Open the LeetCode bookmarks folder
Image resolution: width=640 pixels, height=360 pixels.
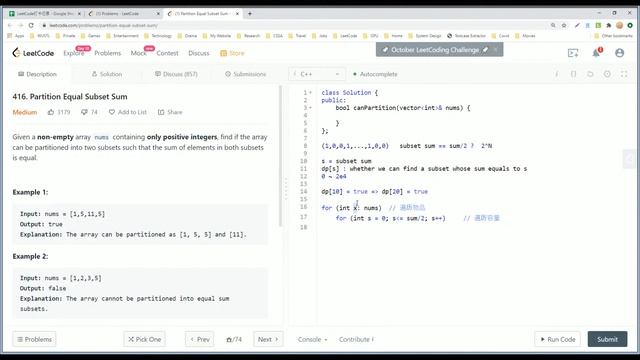[x=345, y=36]
